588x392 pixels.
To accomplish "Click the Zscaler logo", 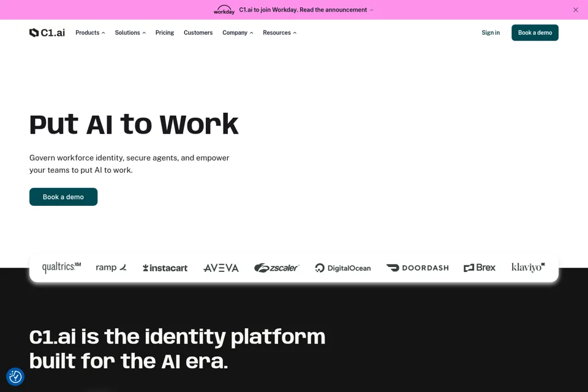I will pyautogui.click(x=277, y=268).
